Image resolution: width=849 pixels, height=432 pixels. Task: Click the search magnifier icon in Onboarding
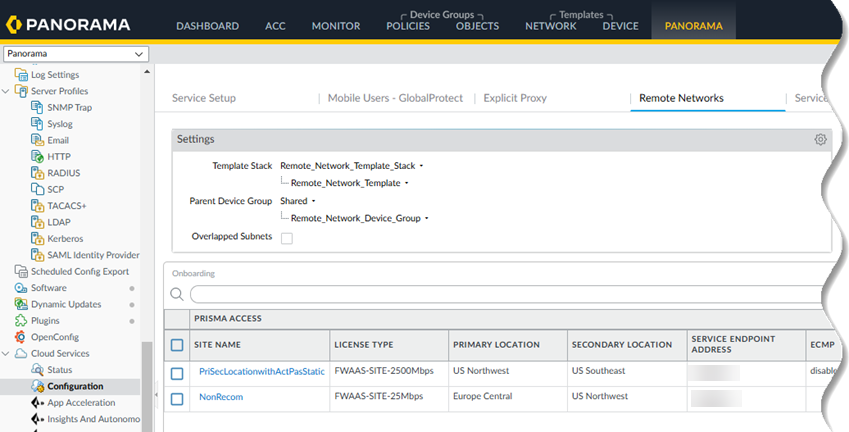coord(177,294)
